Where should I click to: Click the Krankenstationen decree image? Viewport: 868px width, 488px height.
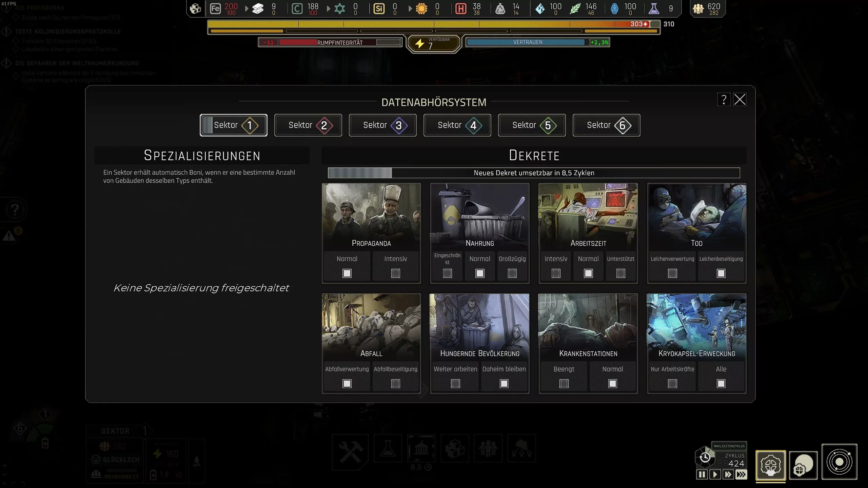588,327
